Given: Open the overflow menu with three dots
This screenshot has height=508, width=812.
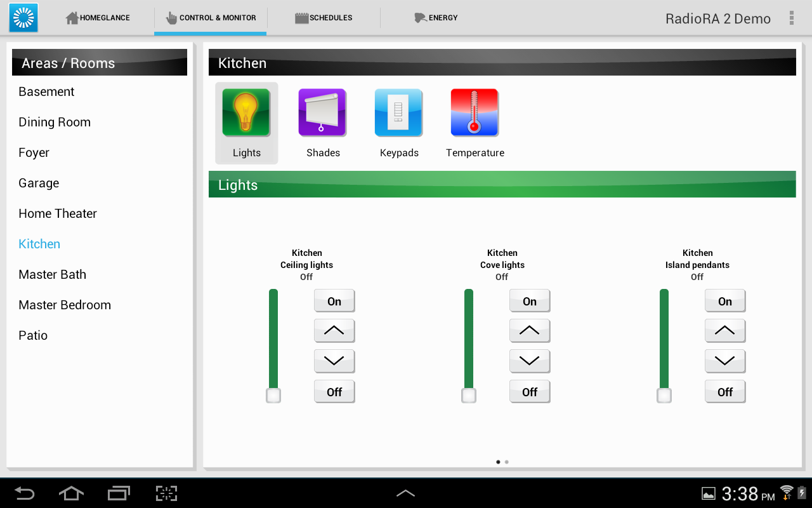Looking at the screenshot, I should tap(791, 17).
